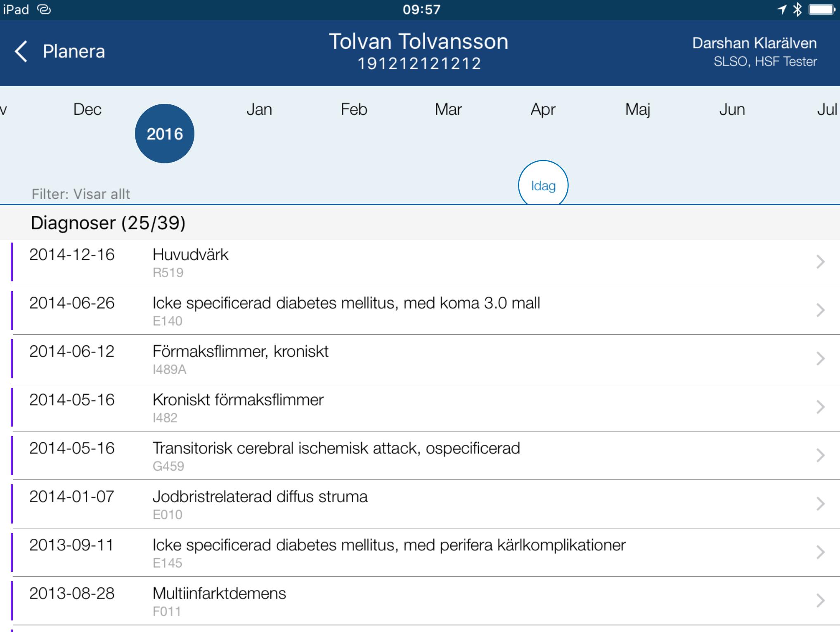
Task: Tap the date 2014-06-26
Action: (x=72, y=303)
